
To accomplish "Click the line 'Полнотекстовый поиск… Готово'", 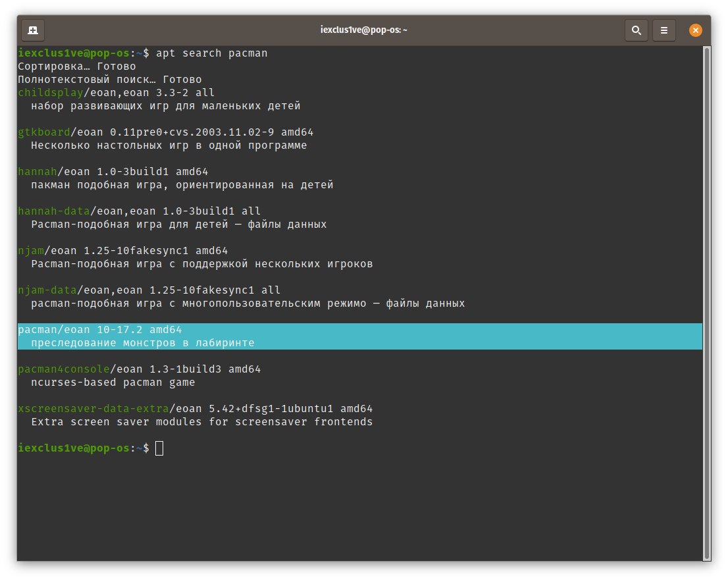I will [x=109, y=80].
